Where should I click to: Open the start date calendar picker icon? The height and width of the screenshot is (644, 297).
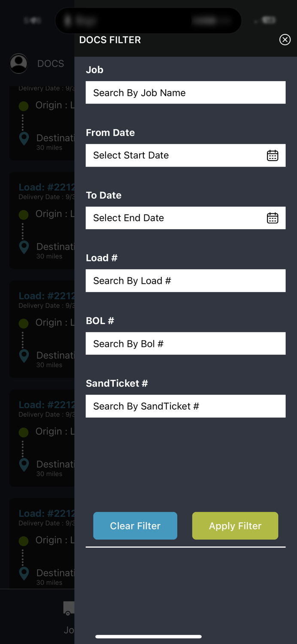click(273, 155)
